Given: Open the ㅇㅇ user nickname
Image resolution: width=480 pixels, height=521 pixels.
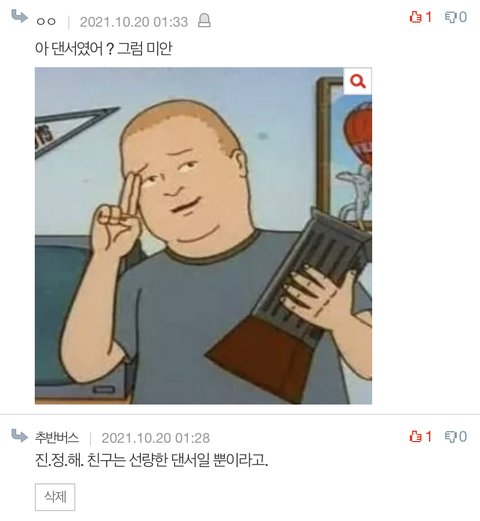Looking at the screenshot, I should point(46,22).
